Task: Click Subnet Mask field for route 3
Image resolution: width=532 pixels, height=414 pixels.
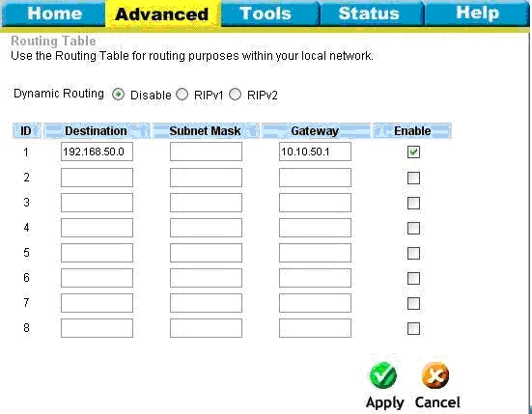Action: click(x=206, y=203)
